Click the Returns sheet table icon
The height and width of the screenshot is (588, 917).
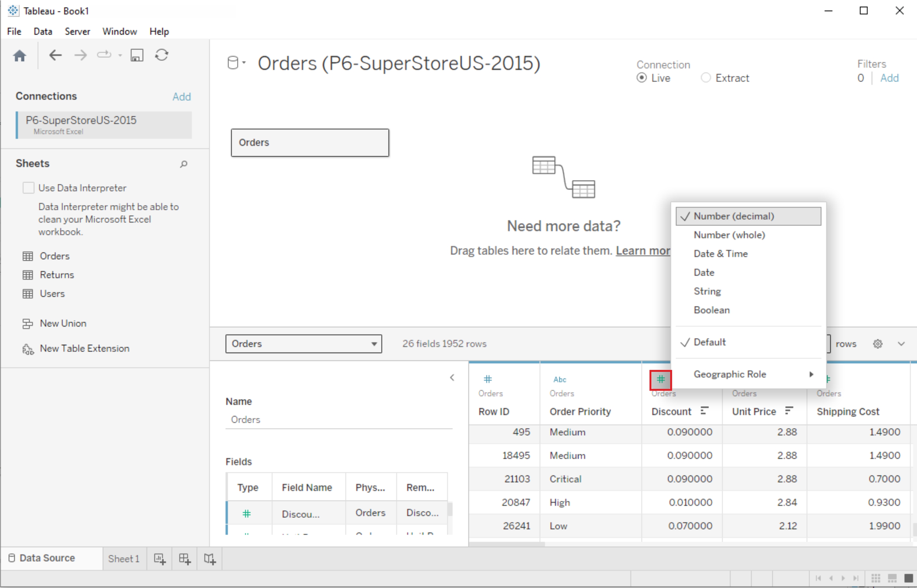pos(28,275)
